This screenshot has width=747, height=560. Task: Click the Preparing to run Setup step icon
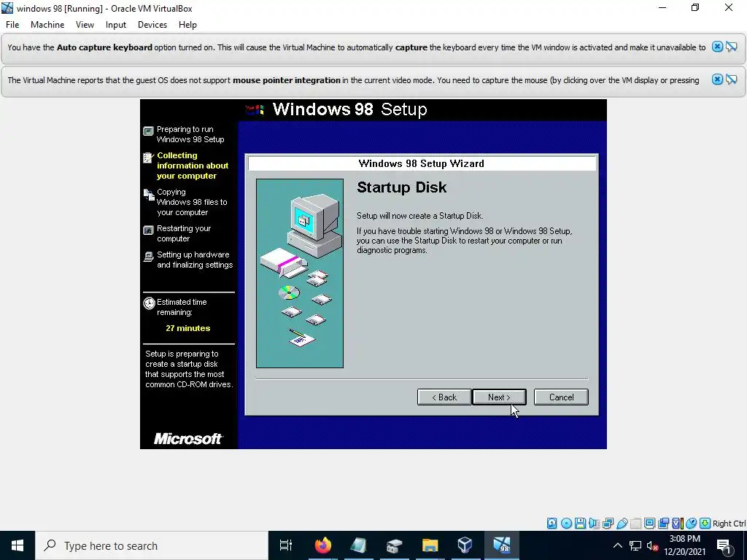(x=149, y=131)
